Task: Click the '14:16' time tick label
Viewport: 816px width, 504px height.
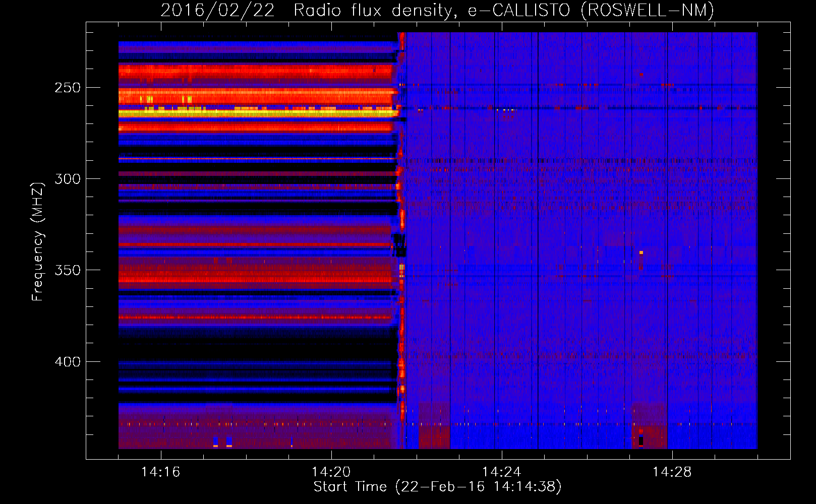Action: click(160, 472)
